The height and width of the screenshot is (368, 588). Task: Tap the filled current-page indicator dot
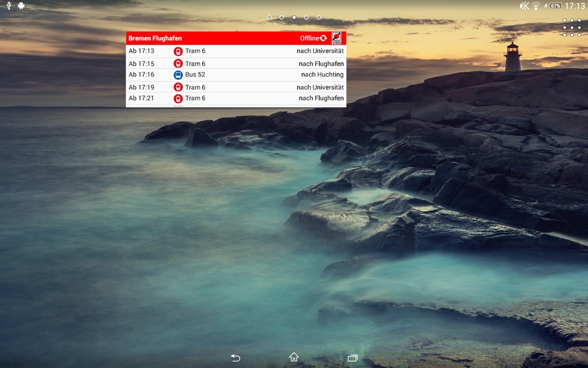[294, 17]
